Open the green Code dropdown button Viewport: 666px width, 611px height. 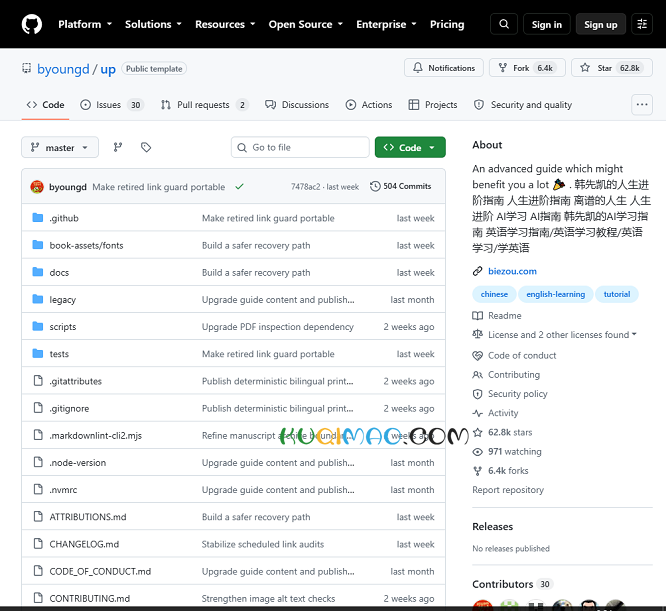tap(410, 147)
